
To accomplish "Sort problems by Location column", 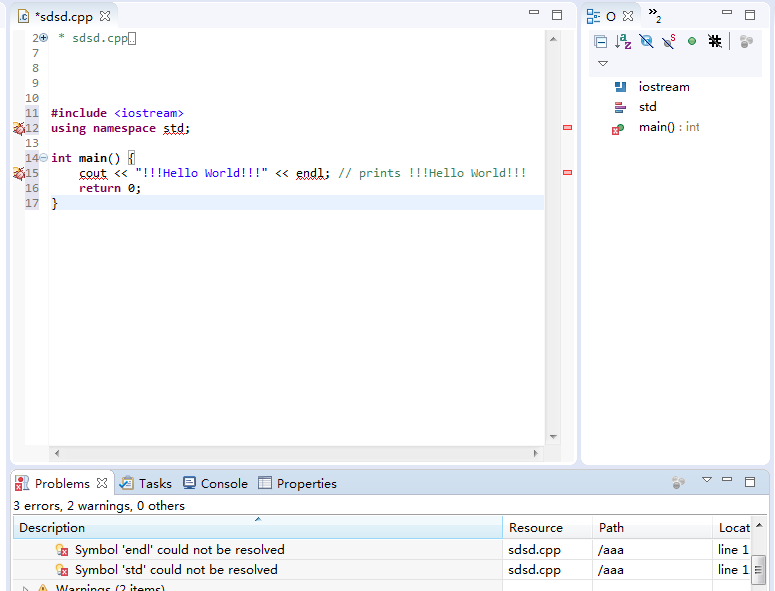I will (x=733, y=527).
